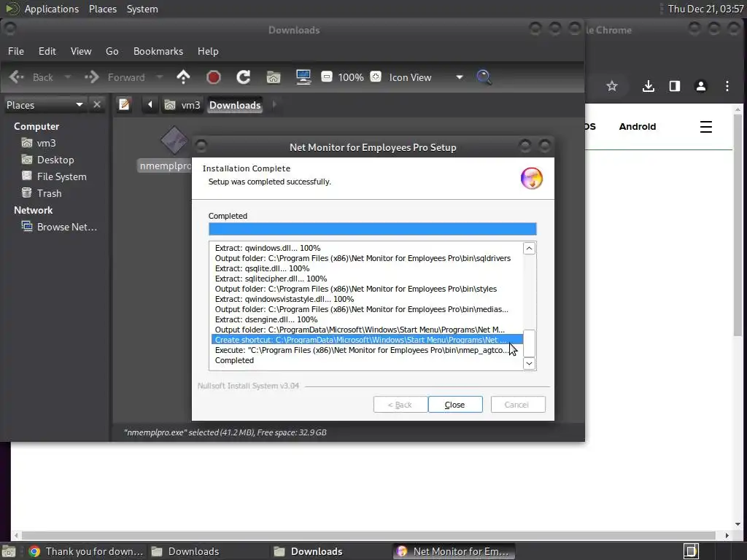Open Chrome profile icon
Image resolution: width=747 pixels, height=560 pixels.
tap(701, 86)
